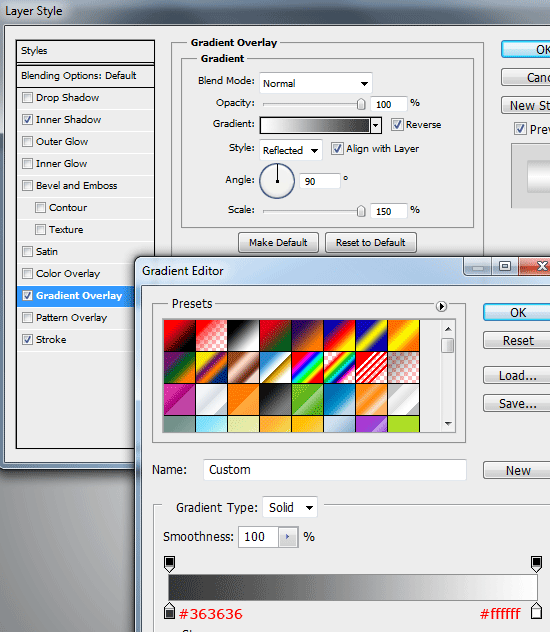This screenshot has width=550, height=632.
Task: Tick the Pattern Overlay checkbox
Action: 27,318
